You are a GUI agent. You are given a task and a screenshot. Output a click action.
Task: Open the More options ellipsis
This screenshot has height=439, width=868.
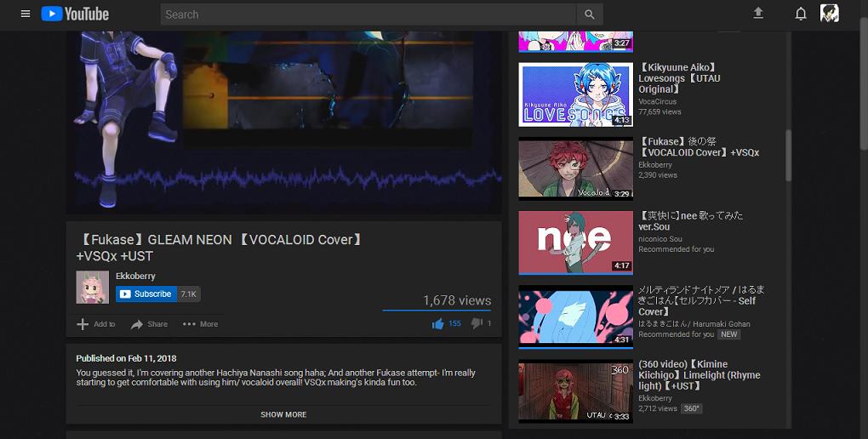(x=189, y=324)
